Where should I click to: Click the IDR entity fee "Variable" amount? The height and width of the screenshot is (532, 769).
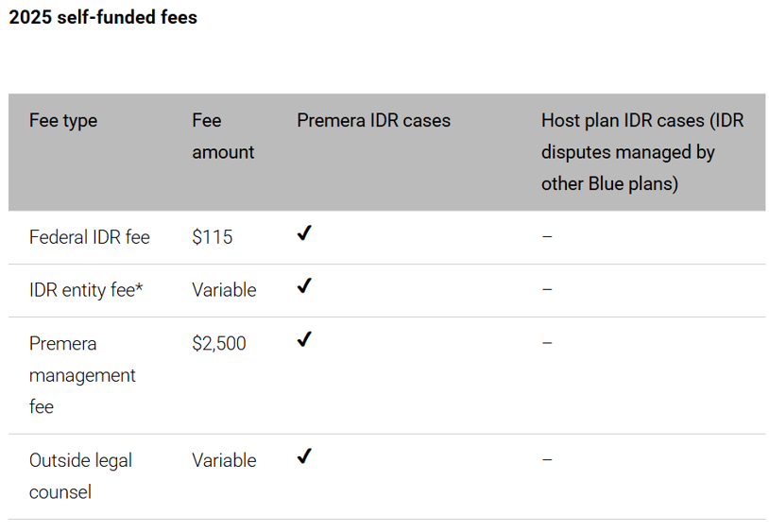224,290
